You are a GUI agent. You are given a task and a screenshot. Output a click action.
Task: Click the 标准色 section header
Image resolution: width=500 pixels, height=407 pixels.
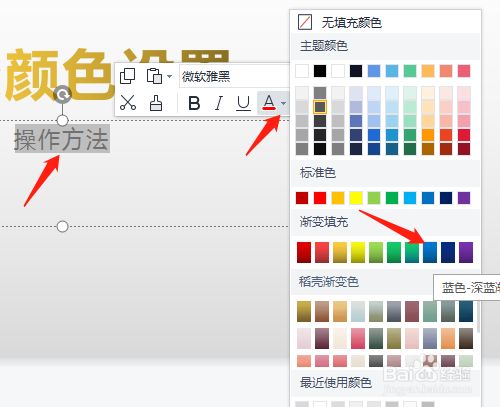tap(318, 173)
